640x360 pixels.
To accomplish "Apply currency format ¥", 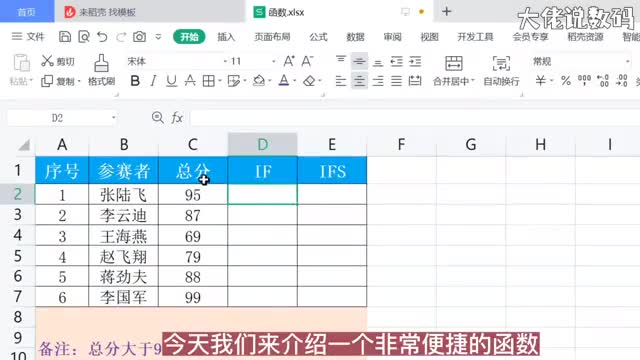I will tap(540, 81).
